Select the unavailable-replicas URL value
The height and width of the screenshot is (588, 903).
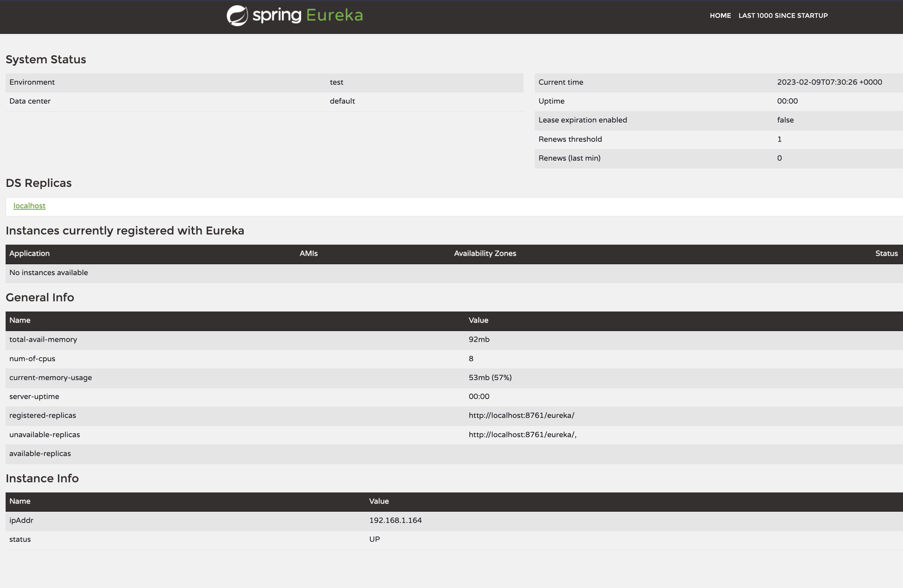pyautogui.click(x=523, y=435)
